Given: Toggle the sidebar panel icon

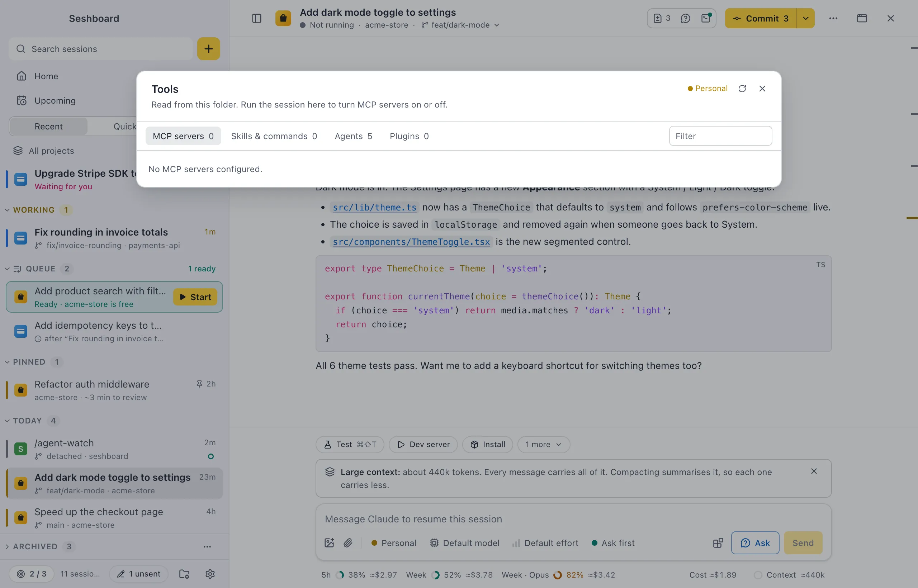Looking at the screenshot, I should [x=257, y=18].
